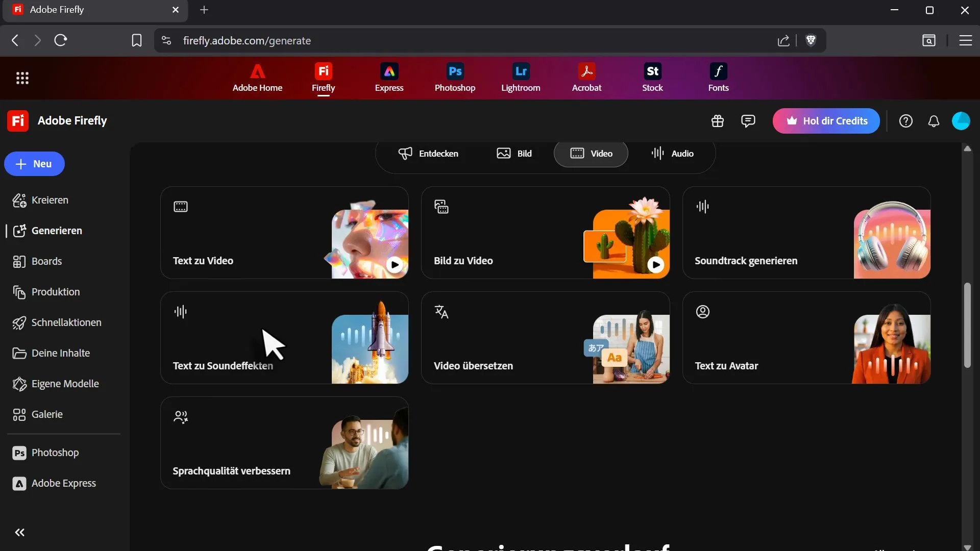The height and width of the screenshot is (551, 980).
Task: Collapse the left sidebar with double chevron
Action: 20,533
